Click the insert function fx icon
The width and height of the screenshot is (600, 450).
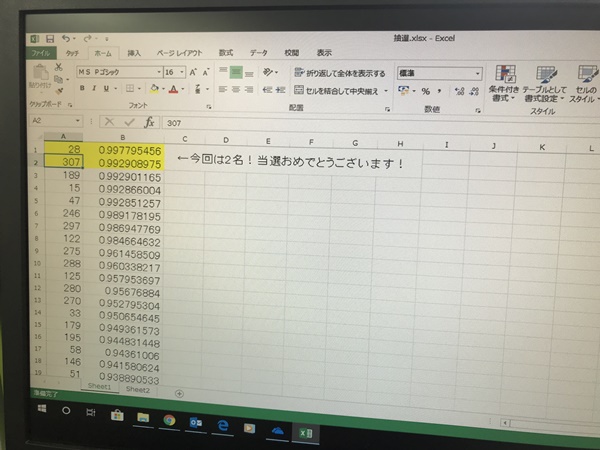click(149, 121)
